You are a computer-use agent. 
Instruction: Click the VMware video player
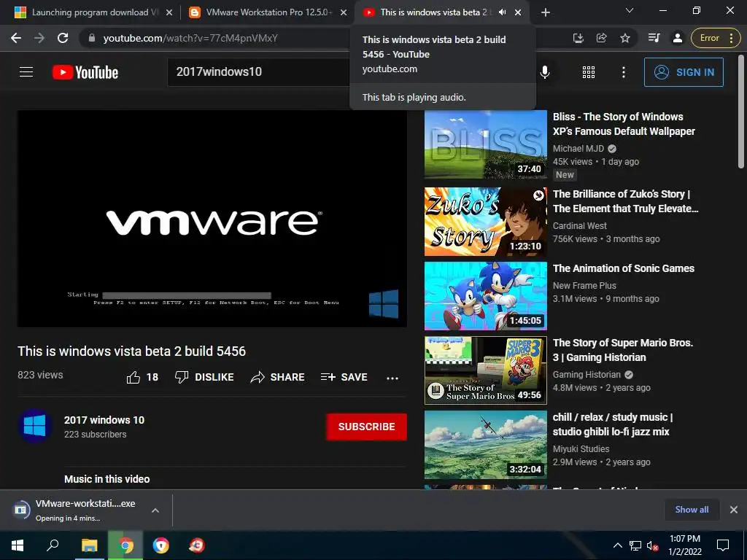click(212, 219)
